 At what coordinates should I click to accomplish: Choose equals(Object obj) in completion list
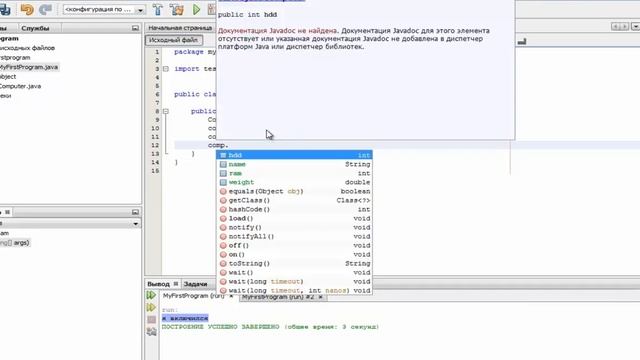294,191
